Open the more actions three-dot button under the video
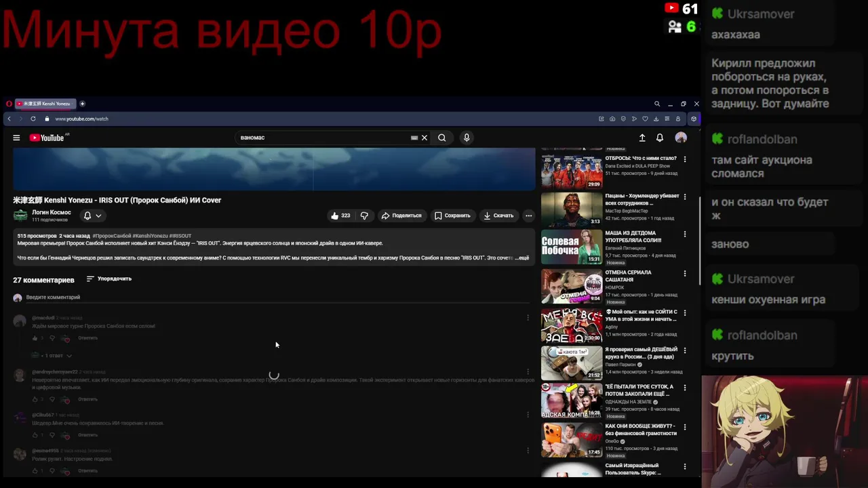The height and width of the screenshot is (488, 868). [x=529, y=216]
